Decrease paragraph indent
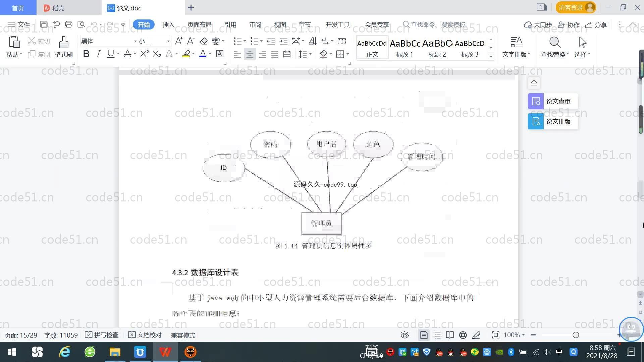This screenshot has width=644, height=362. point(271,41)
